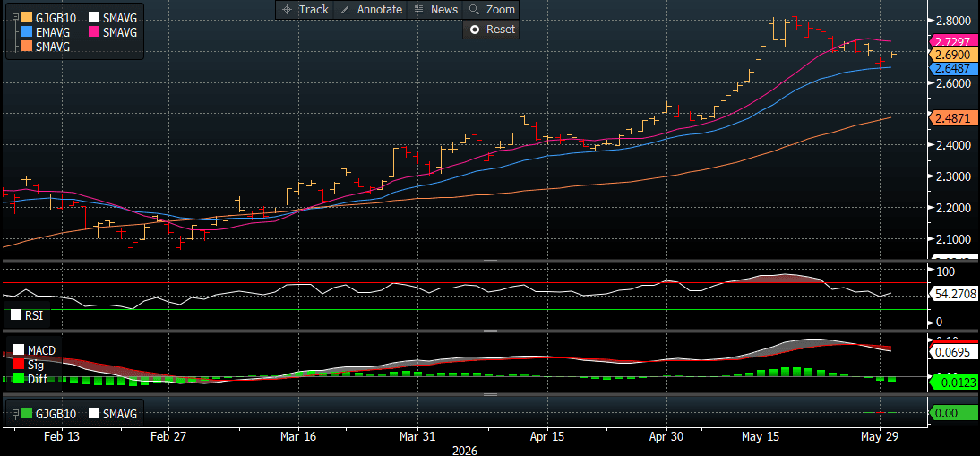Click the divider handle above RSI panel

[x=490, y=261]
